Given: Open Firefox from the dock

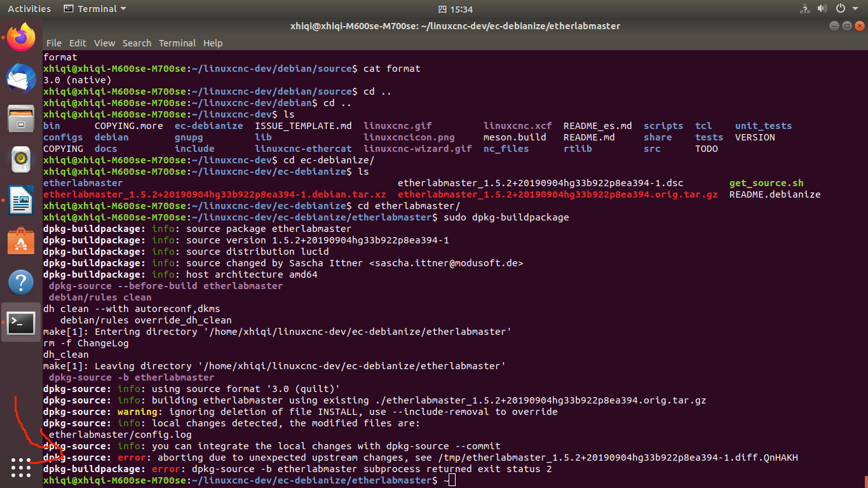Looking at the screenshot, I should (21, 38).
